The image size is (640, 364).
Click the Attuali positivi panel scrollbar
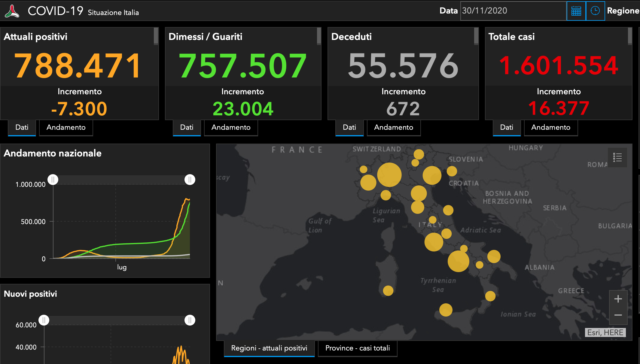point(156,36)
